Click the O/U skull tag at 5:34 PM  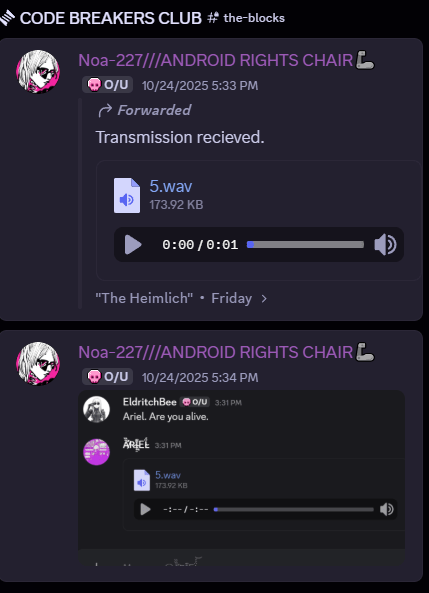click(x=107, y=377)
